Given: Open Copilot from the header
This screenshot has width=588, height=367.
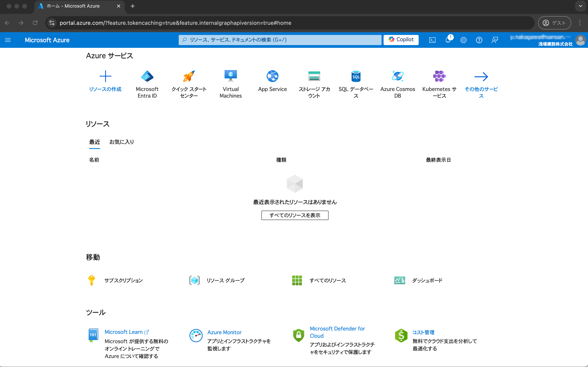Looking at the screenshot, I should click(401, 40).
